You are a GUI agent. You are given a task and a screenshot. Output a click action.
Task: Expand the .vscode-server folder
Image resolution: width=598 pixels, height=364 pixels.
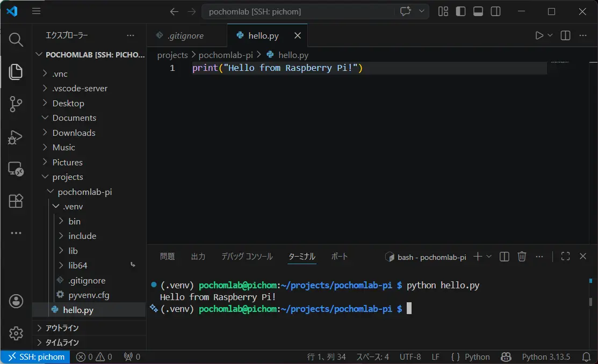pyautogui.click(x=89, y=89)
